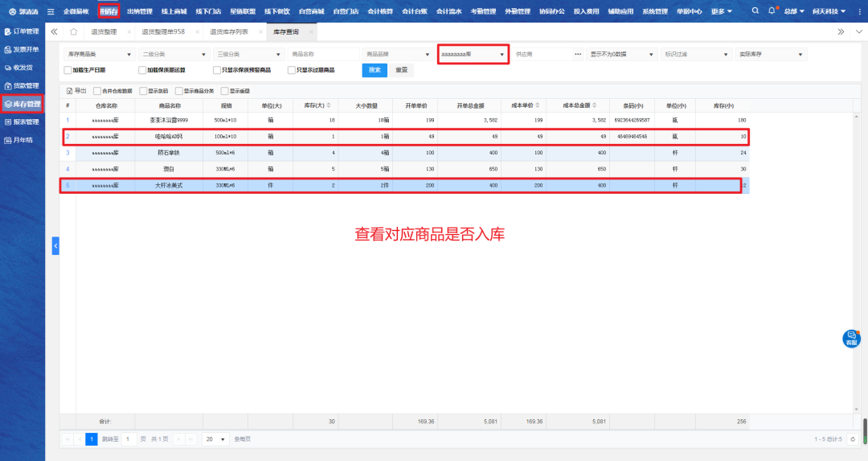
Task: Collapse tabs with the double-left arrow icon
Action: click(54, 31)
